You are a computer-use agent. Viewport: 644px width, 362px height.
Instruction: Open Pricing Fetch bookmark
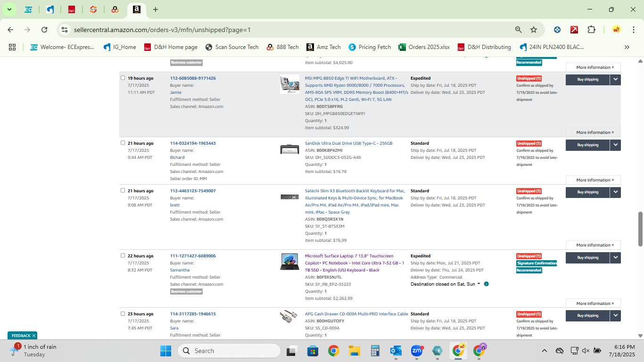coord(370,47)
